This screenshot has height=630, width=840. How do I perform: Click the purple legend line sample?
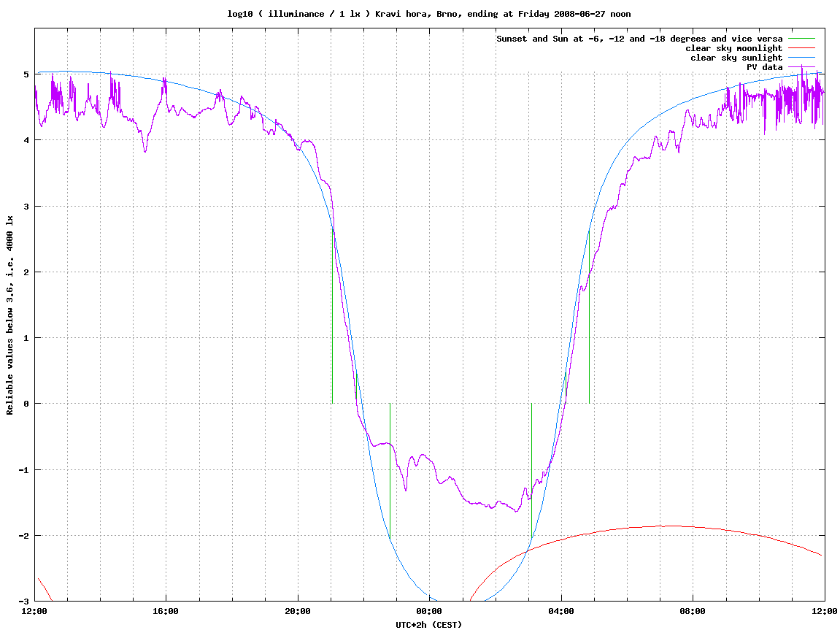point(801,67)
